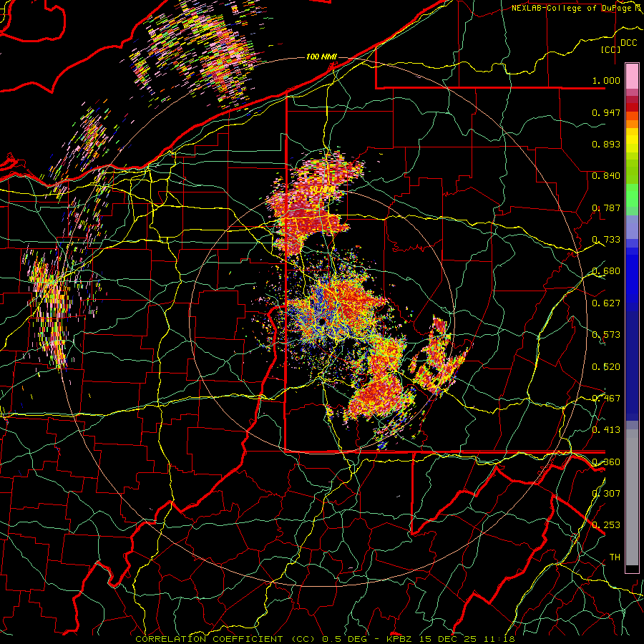644x644 pixels.
Task: Select the 0.520 scale value
Action: coord(606,366)
